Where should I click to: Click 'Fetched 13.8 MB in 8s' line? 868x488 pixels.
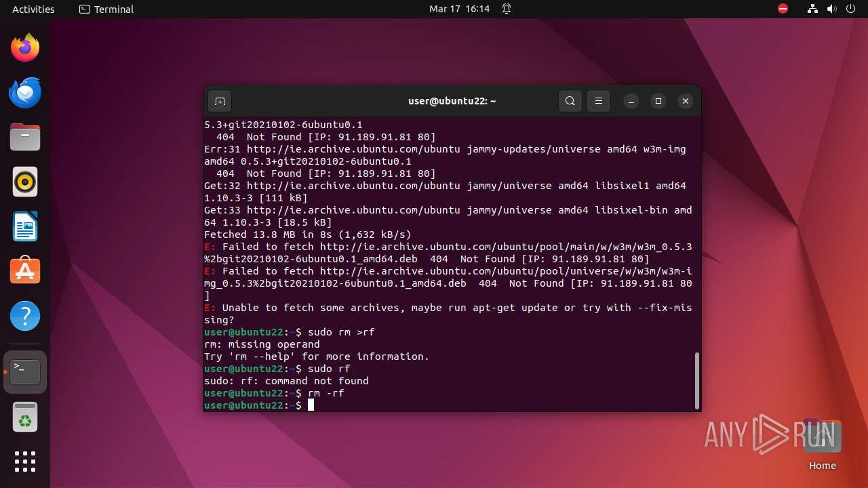point(308,235)
